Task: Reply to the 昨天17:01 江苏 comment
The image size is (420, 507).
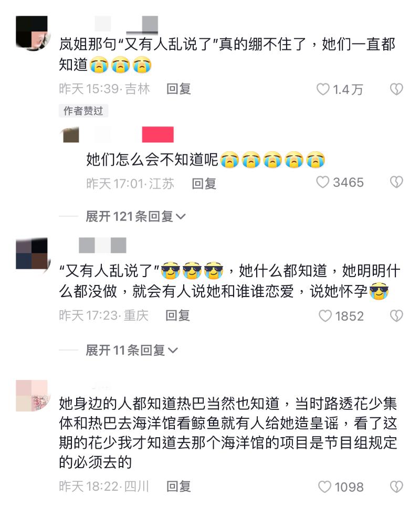Action: click(204, 184)
